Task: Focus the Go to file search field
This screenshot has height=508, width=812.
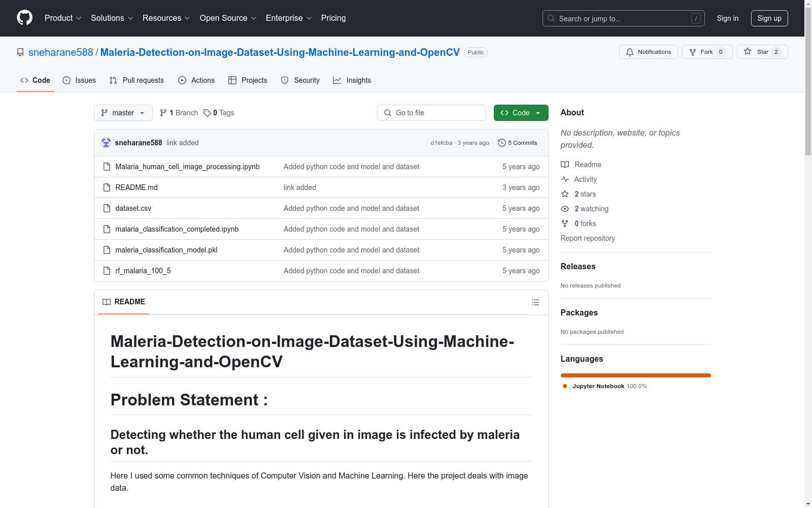Action: (x=431, y=113)
